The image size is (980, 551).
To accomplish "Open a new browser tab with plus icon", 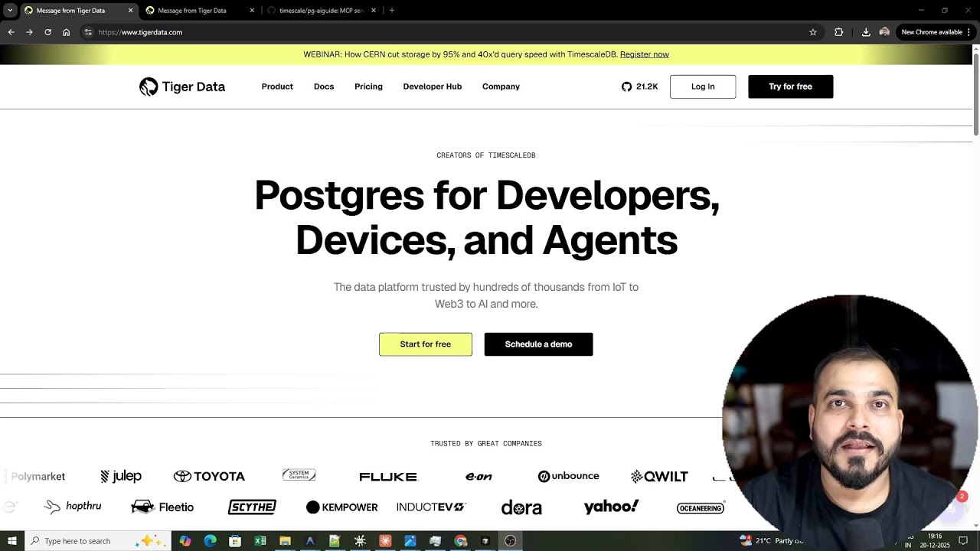I will point(392,11).
